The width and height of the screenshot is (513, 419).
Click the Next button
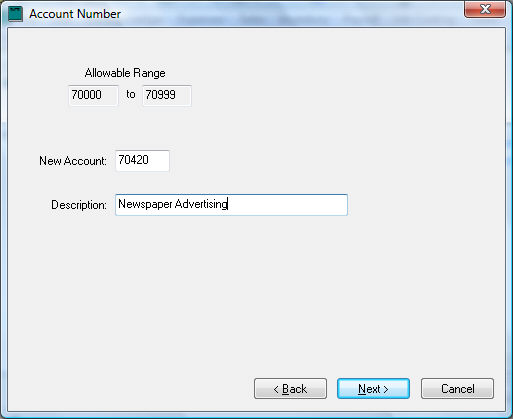coord(373,389)
